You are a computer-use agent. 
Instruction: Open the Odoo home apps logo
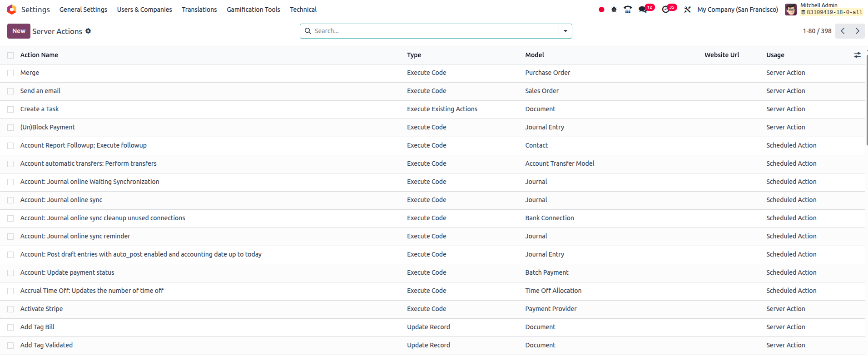click(x=12, y=10)
